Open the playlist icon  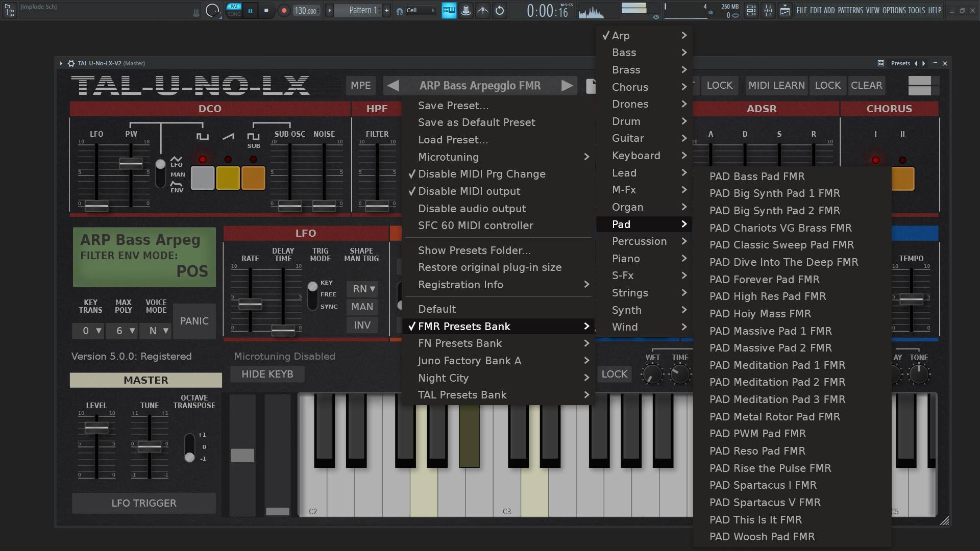click(x=785, y=10)
